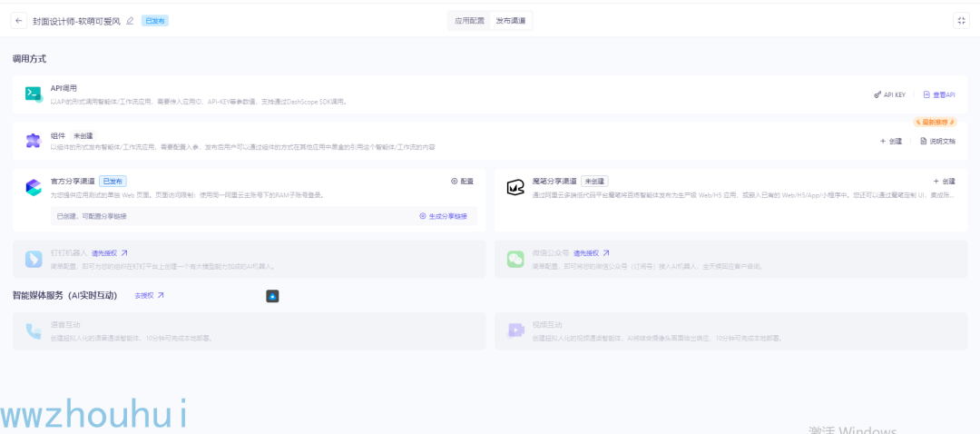Click the 智能媒体服务 (AI实时互动) heading

[x=65, y=296]
